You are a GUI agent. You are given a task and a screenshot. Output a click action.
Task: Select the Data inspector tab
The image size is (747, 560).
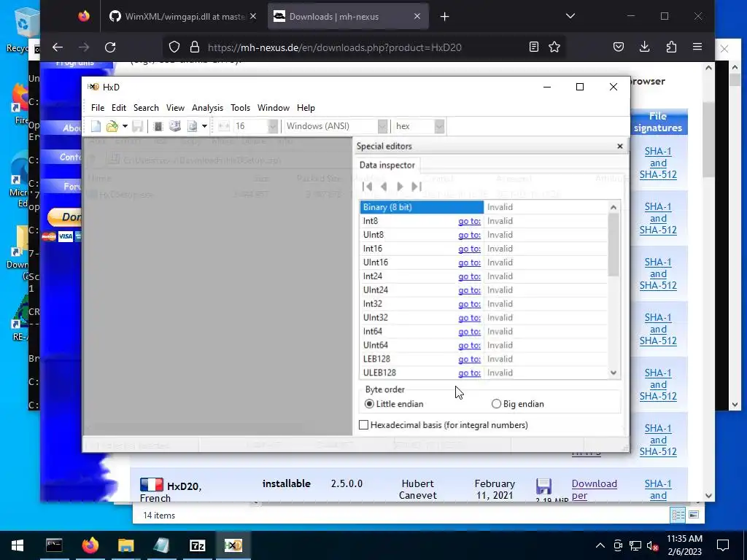coord(387,165)
